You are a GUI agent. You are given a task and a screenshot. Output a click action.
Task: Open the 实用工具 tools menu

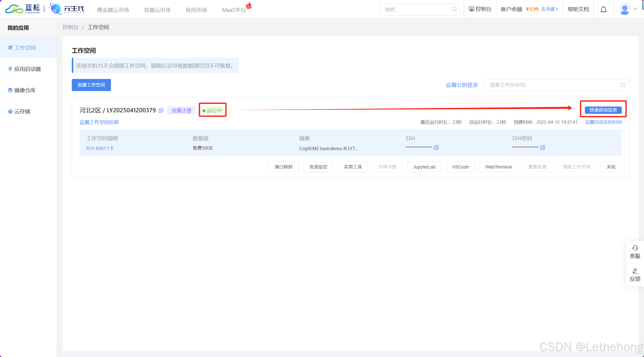tap(353, 167)
